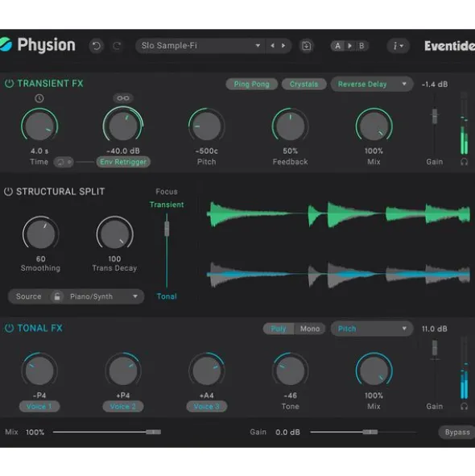The height and width of the screenshot is (476, 475).
Task: Toggle Tonal FX power button
Action: click(9, 328)
